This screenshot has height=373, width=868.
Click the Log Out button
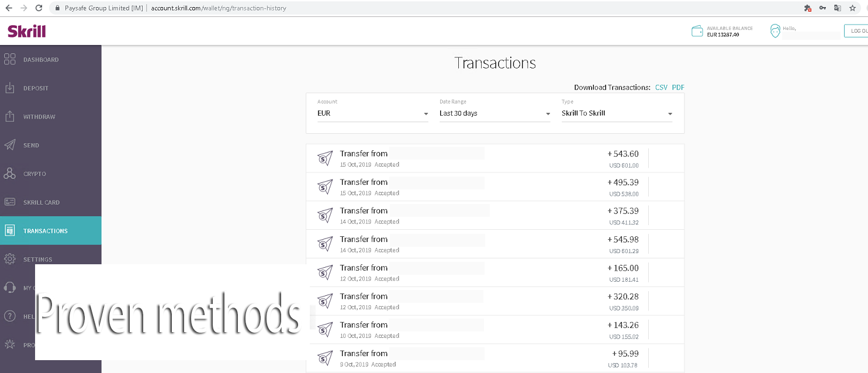857,31
